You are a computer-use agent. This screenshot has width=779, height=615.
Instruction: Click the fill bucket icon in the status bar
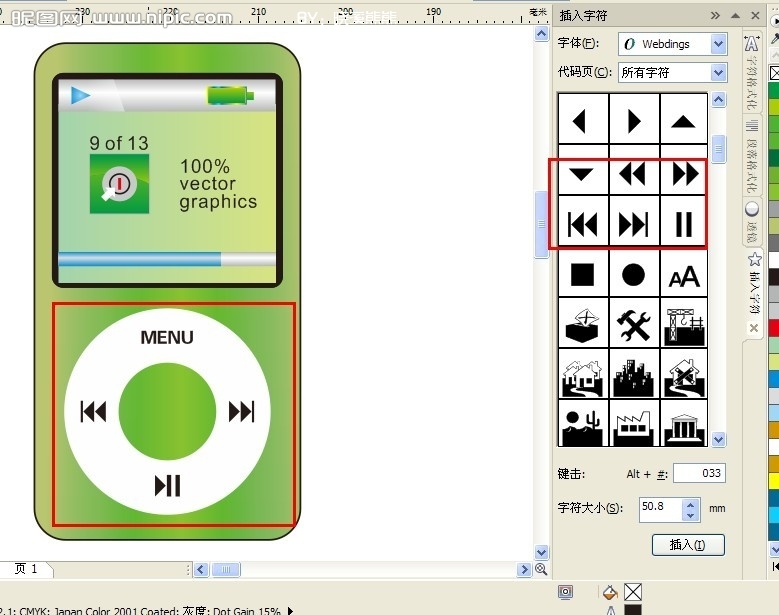pos(610,592)
